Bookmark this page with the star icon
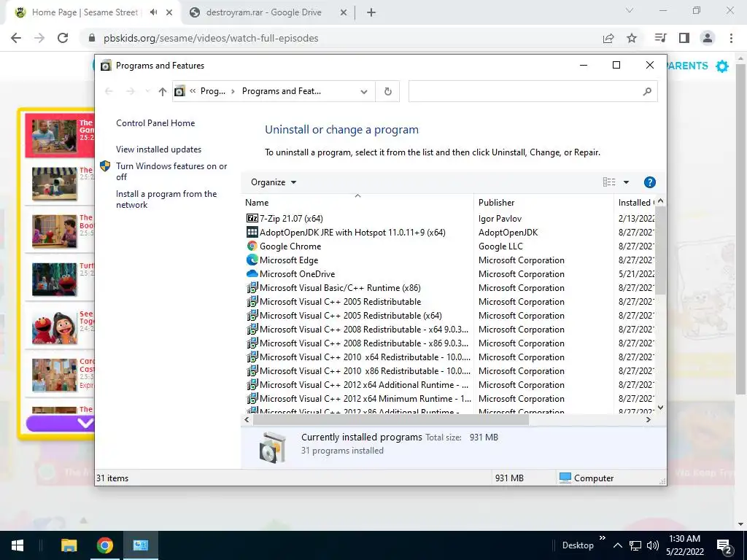The width and height of the screenshot is (747, 560). pos(632,38)
